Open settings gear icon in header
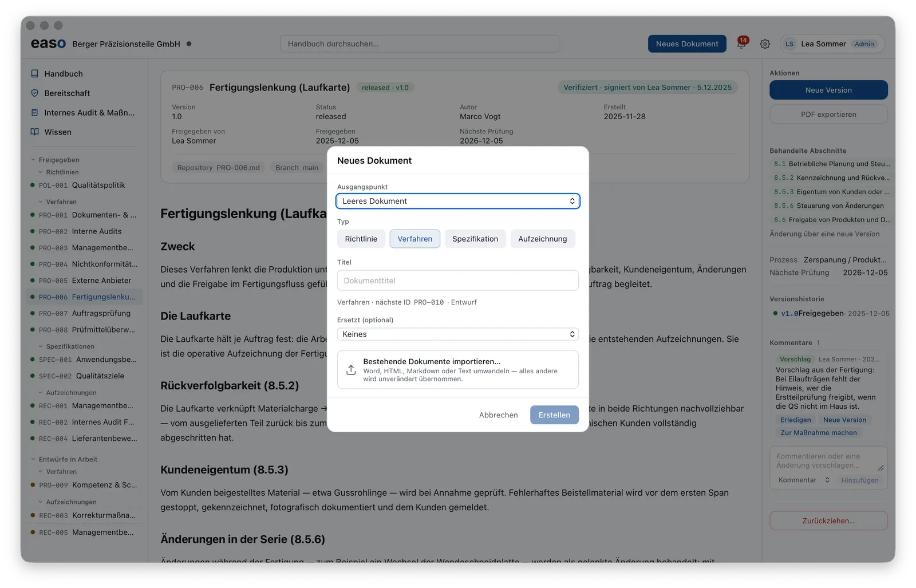 (x=765, y=44)
